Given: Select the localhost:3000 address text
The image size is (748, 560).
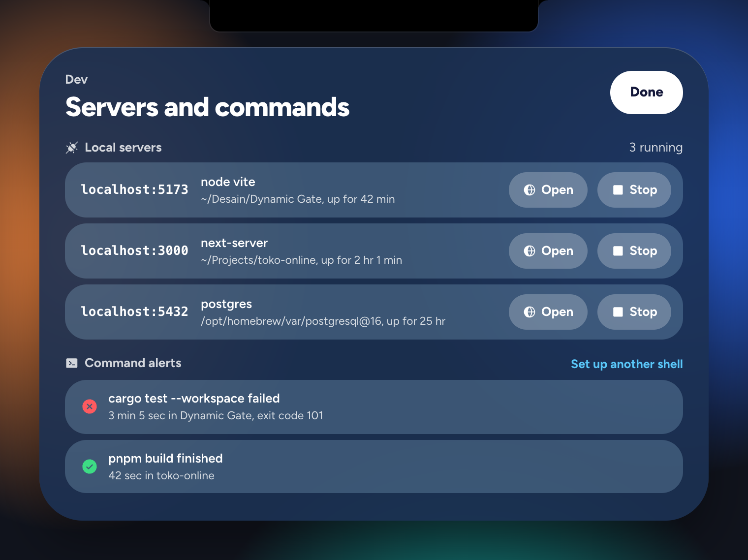Looking at the screenshot, I should click(x=134, y=250).
